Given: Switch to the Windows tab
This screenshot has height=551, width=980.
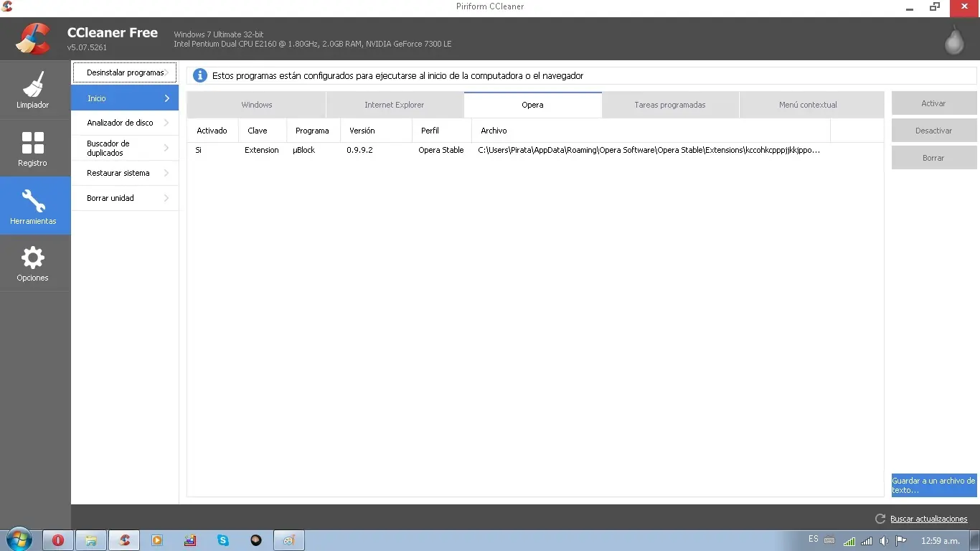Looking at the screenshot, I should [x=256, y=105].
